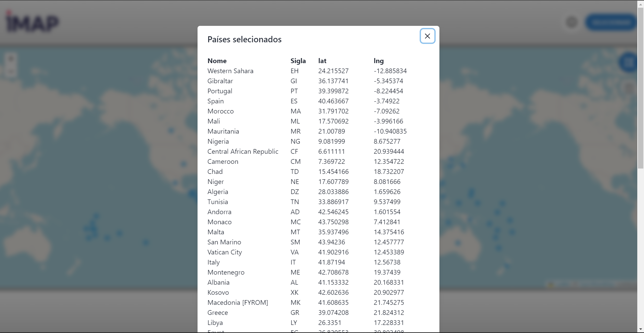Viewport: 644px width, 333px height.
Task: Click the IMAP logo
Action: click(x=32, y=22)
